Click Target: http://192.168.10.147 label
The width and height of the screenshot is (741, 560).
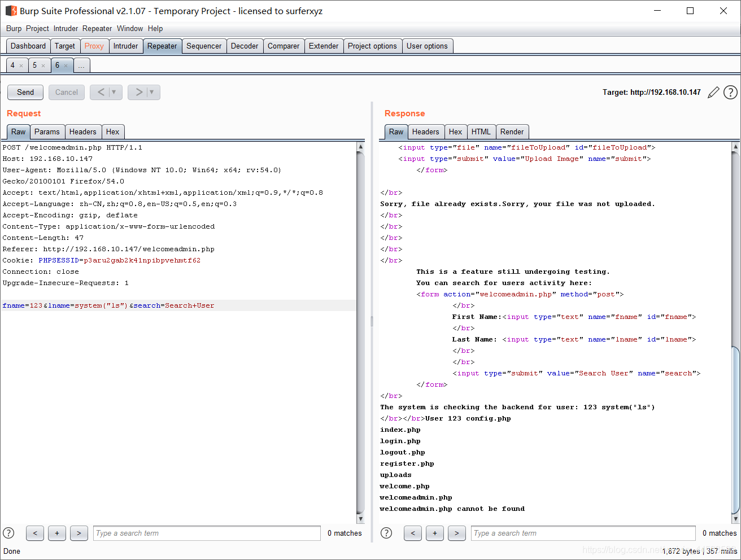652,92
